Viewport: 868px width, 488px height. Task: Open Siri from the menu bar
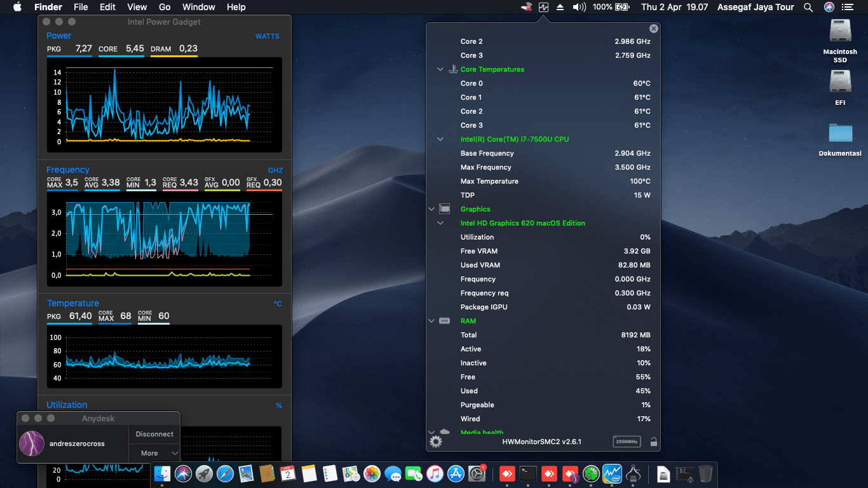point(829,7)
